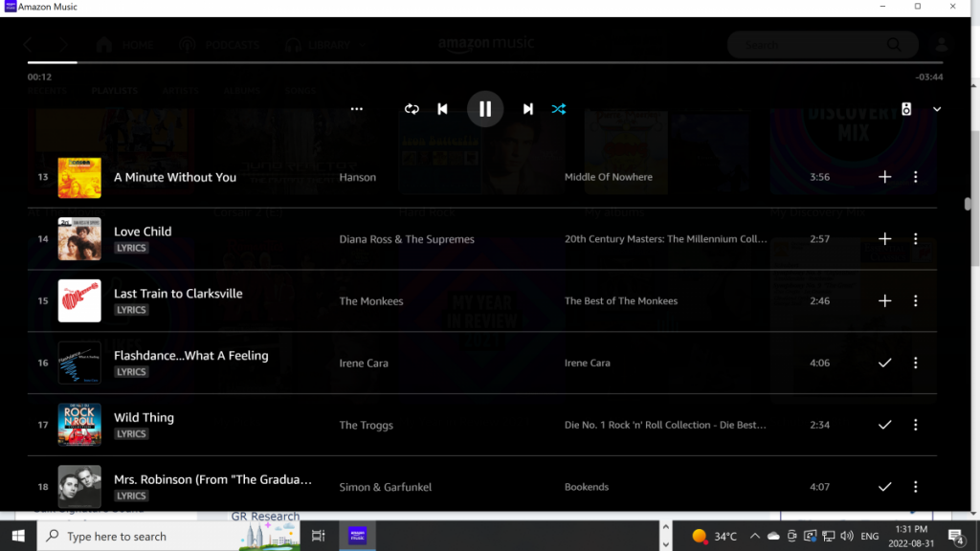Open 20th Century Masters album link

666,238
